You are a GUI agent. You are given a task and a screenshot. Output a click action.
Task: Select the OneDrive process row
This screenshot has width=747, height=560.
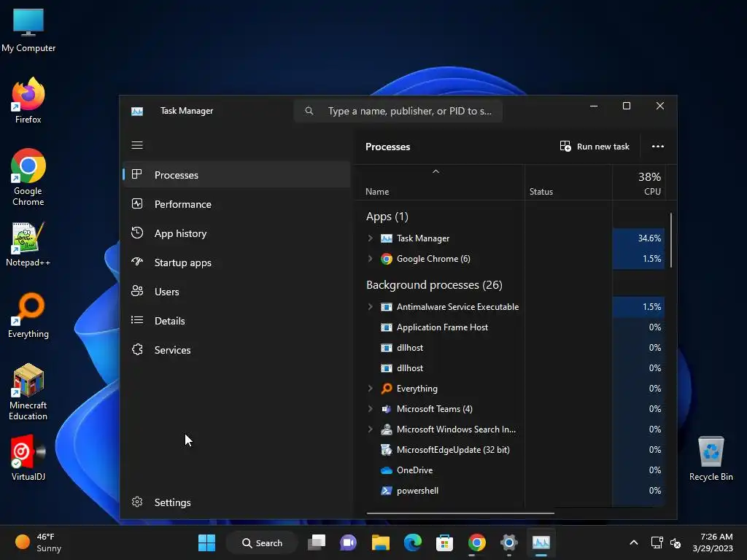click(x=510, y=470)
